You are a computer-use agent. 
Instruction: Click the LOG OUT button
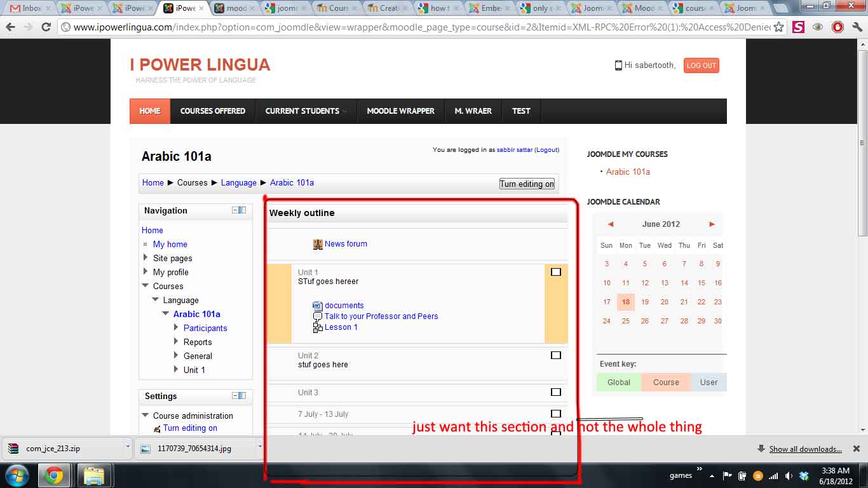701,65
